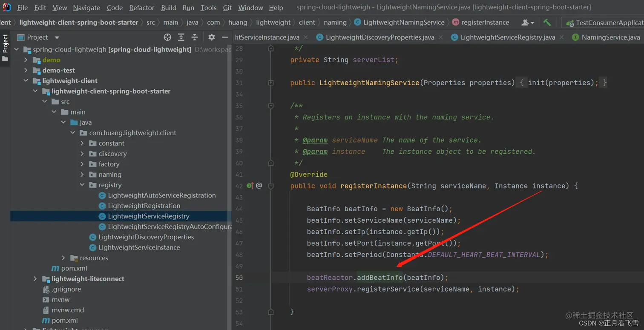Expand the resources folder
Screen dimensions: 644x330
coord(63,258)
